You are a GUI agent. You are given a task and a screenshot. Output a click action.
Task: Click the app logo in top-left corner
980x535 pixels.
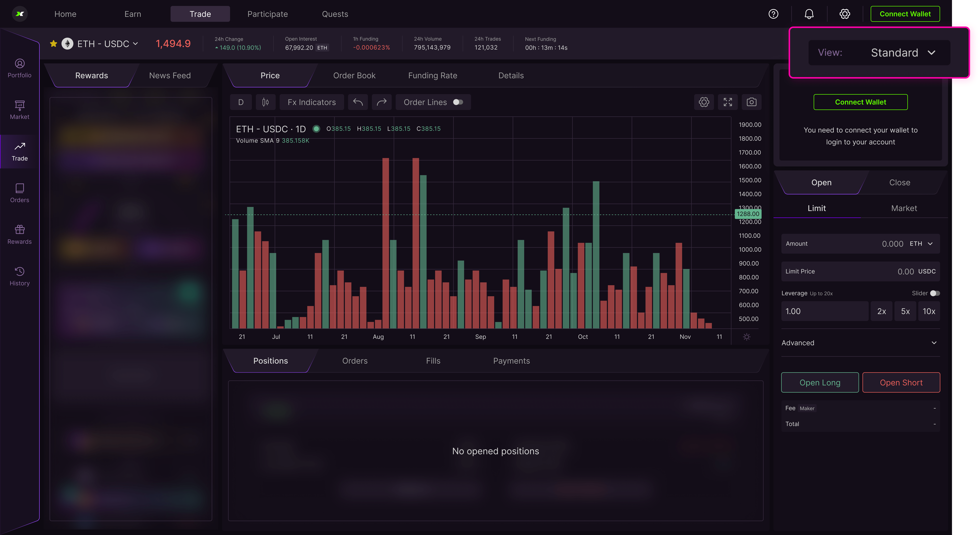pyautogui.click(x=20, y=14)
